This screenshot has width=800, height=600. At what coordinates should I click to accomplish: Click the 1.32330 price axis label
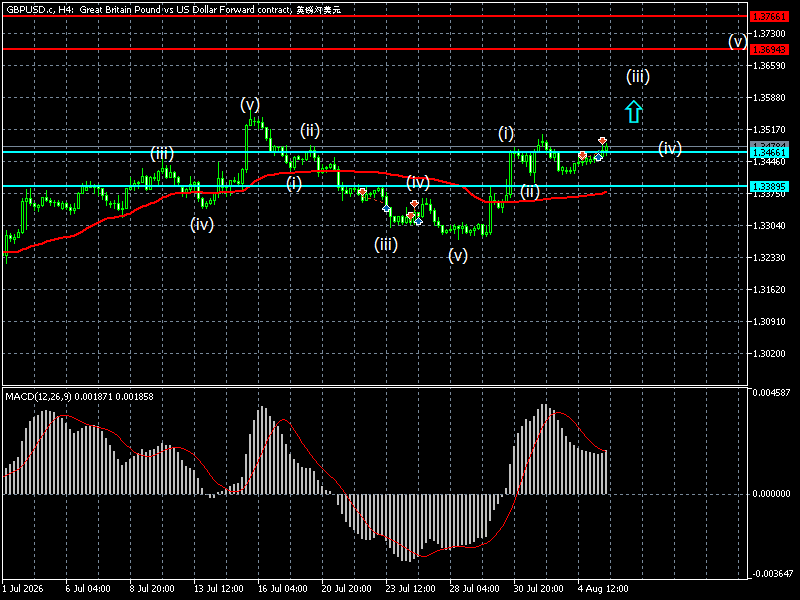click(x=769, y=258)
